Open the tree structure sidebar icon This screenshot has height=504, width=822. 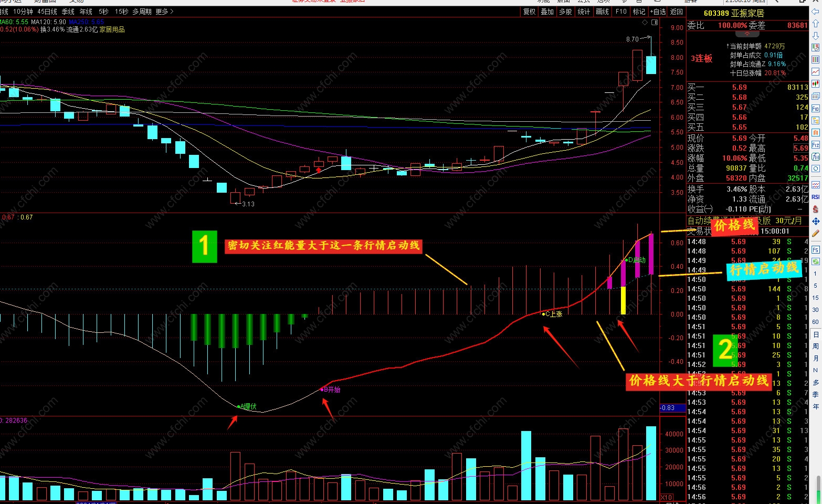[816, 120]
